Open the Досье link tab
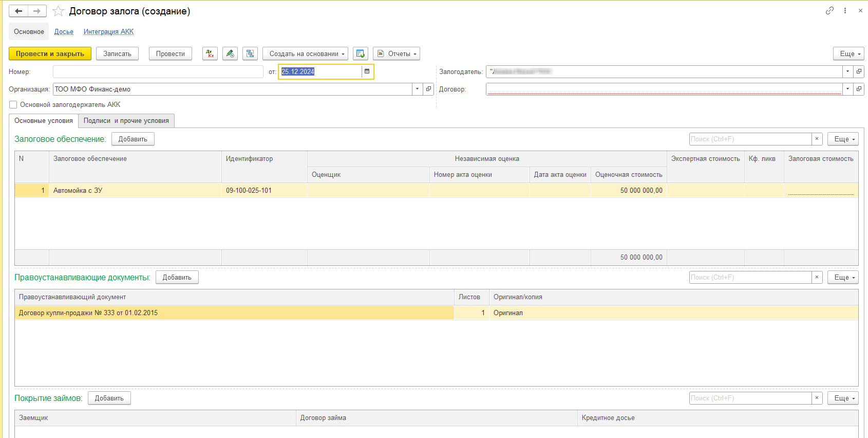The image size is (868, 438). coord(64,31)
